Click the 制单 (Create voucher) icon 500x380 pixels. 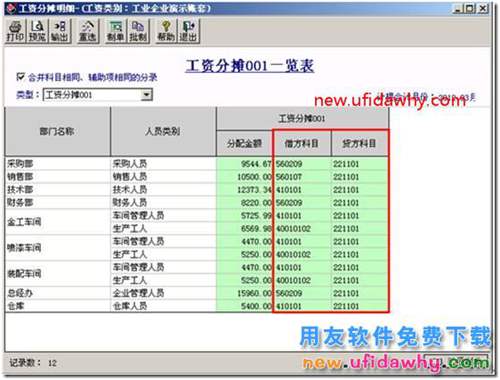[x=116, y=31]
